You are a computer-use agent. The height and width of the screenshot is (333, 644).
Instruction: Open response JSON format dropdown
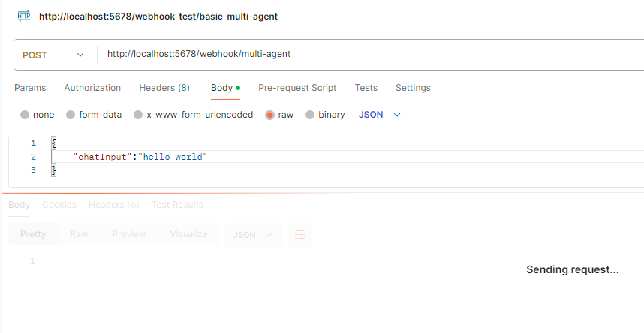coord(254,235)
